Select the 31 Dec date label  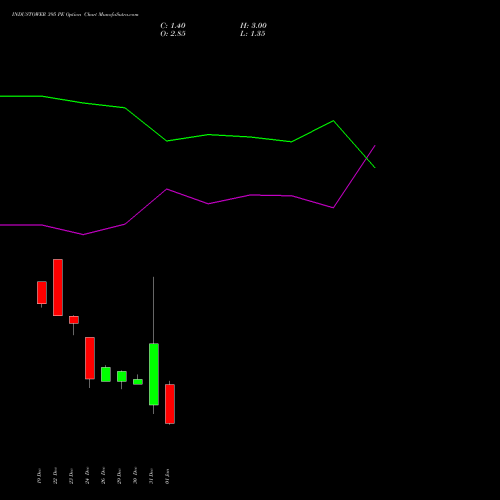[151, 476]
